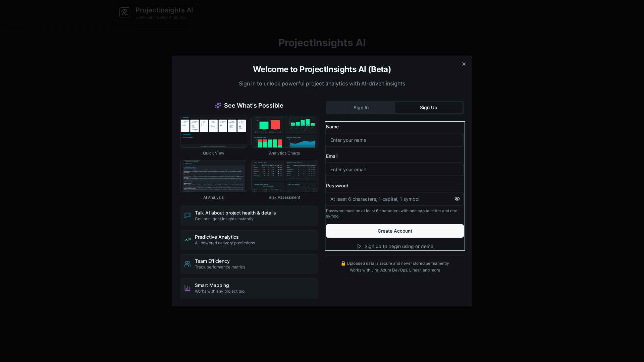Click the lock icon in the security note
Viewport: 644px width, 362px height.
point(343,263)
